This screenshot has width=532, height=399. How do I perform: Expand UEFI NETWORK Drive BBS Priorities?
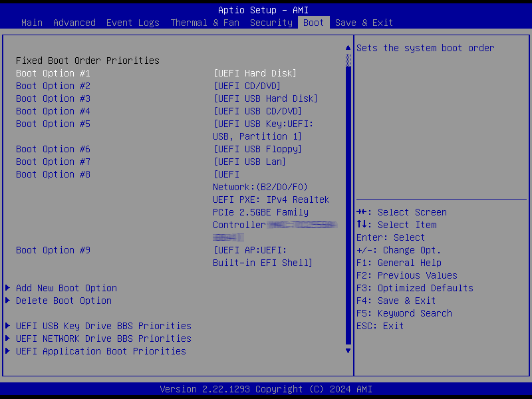(x=104, y=338)
